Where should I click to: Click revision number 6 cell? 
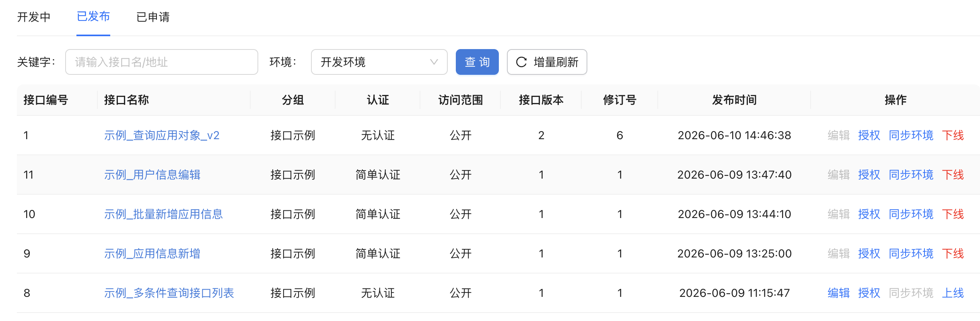620,135
